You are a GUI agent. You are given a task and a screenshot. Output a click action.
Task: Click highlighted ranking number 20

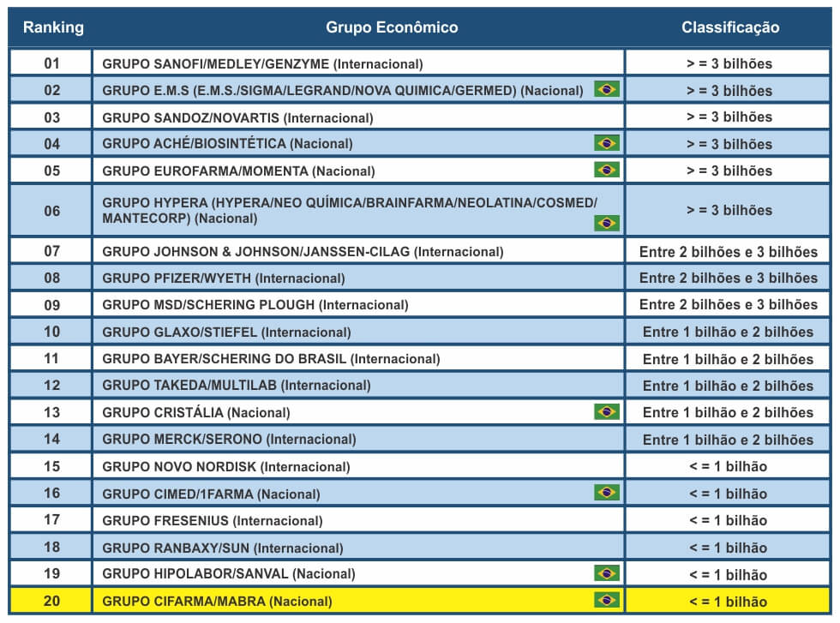pos(52,601)
